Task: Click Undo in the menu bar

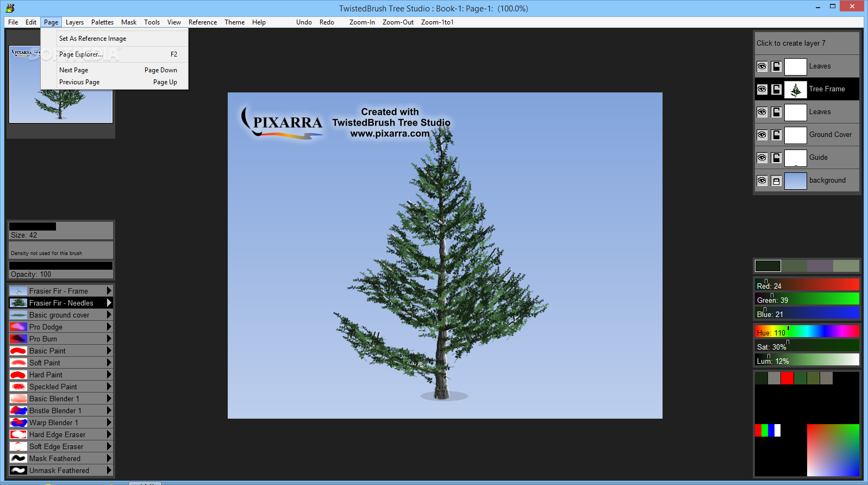Action: click(x=304, y=22)
